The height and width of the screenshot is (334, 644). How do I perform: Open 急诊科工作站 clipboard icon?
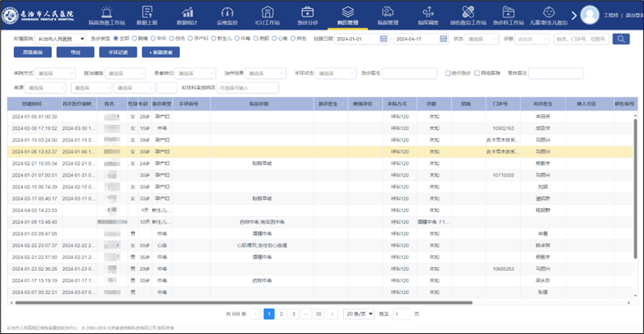[x=509, y=12]
